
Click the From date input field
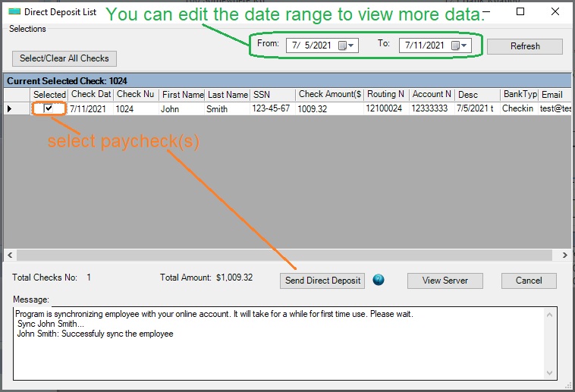[x=312, y=45]
